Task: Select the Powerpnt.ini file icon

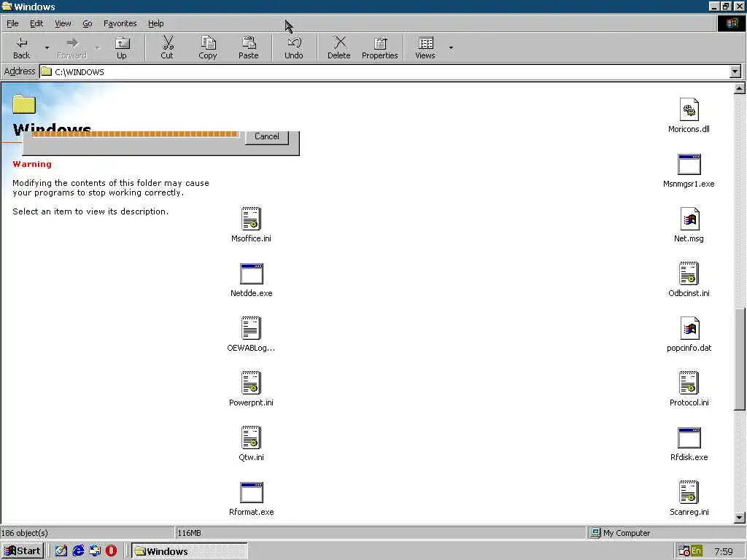Action: 251,383
